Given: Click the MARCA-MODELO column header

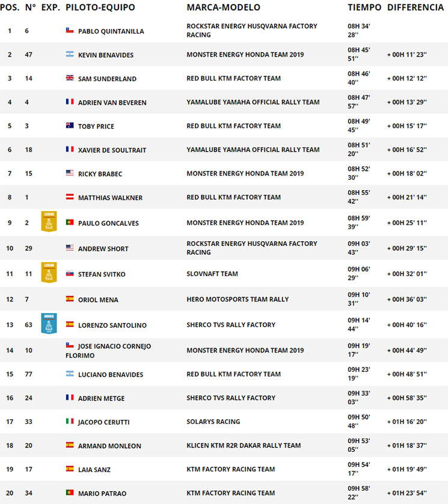Looking at the screenshot, I should pyautogui.click(x=223, y=7).
